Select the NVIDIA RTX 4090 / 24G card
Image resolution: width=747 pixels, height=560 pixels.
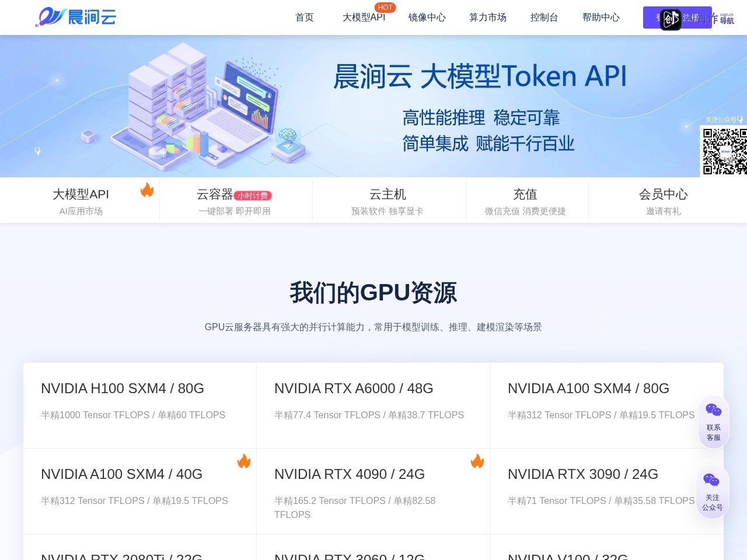click(373, 491)
